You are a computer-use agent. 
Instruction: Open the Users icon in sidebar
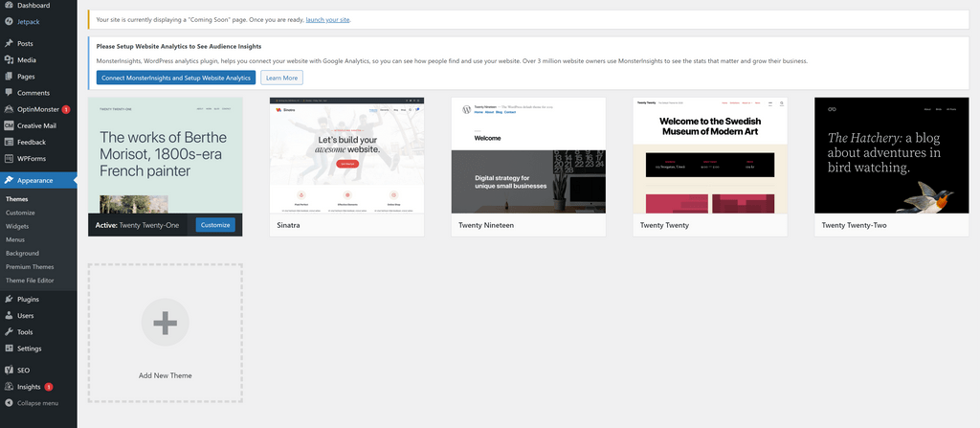pyautogui.click(x=9, y=315)
